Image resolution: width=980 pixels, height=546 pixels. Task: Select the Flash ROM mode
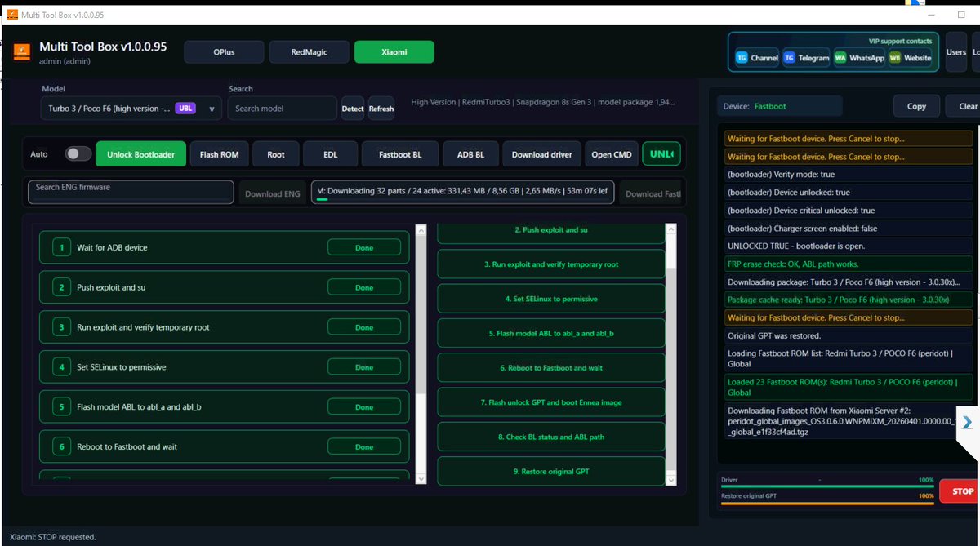click(x=220, y=154)
